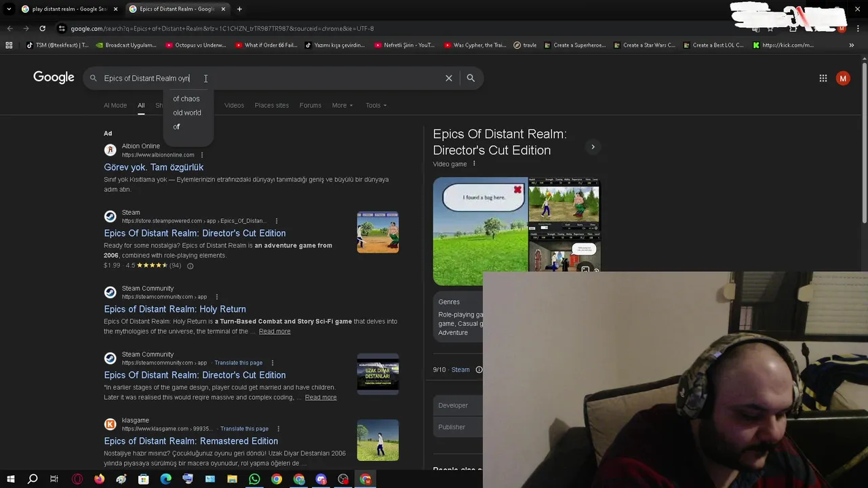Open a new browser tab with plus
This screenshot has width=868, height=488.
239,9
